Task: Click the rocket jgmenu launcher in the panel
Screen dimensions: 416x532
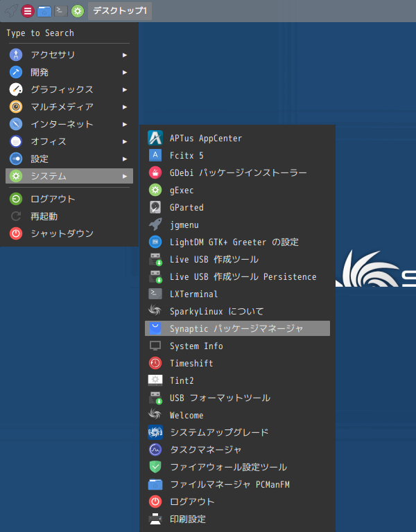Action: pyautogui.click(x=11, y=11)
